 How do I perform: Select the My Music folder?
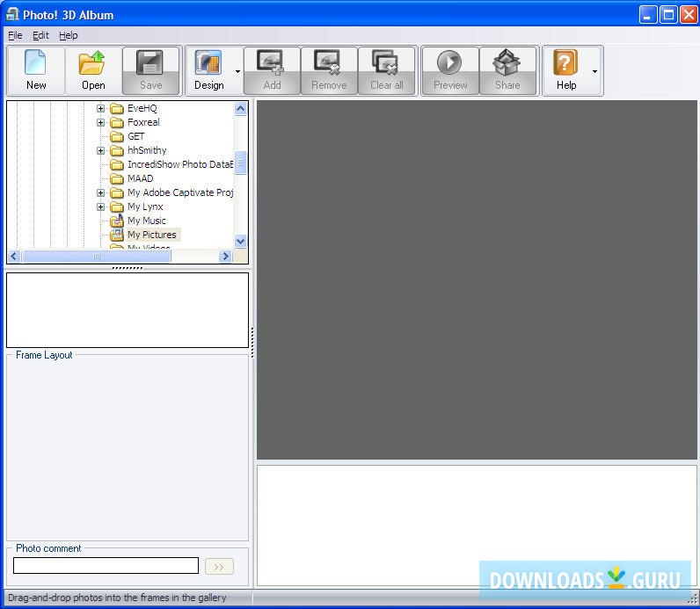(x=147, y=221)
